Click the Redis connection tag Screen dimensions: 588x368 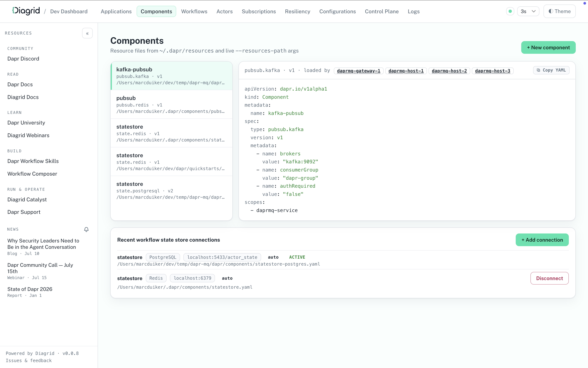click(156, 278)
